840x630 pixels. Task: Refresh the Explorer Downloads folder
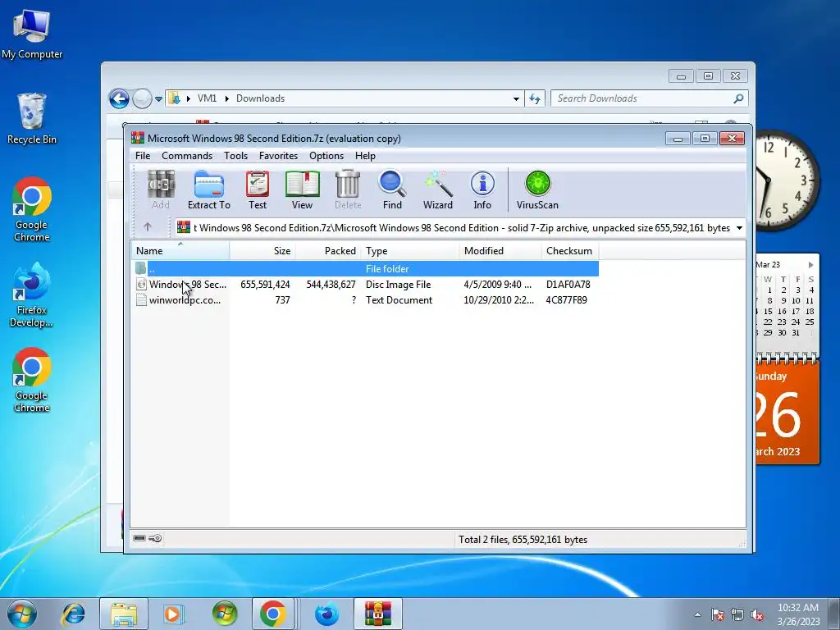pyautogui.click(x=535, y=98)
